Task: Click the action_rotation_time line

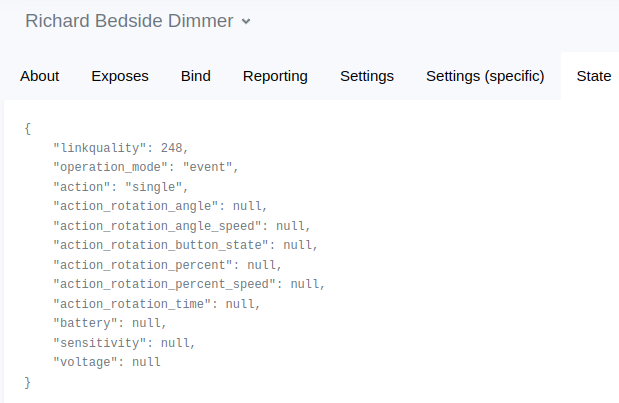Action: [156, 304]
